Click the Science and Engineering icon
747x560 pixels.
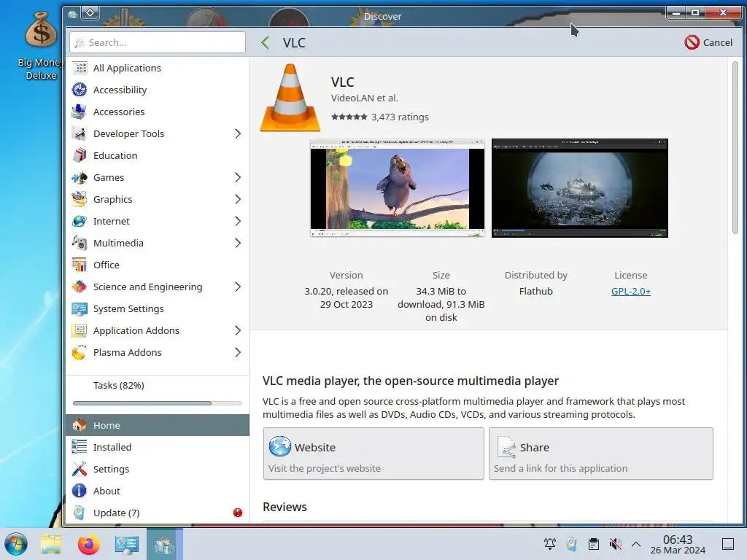click(x=80, y=287)
